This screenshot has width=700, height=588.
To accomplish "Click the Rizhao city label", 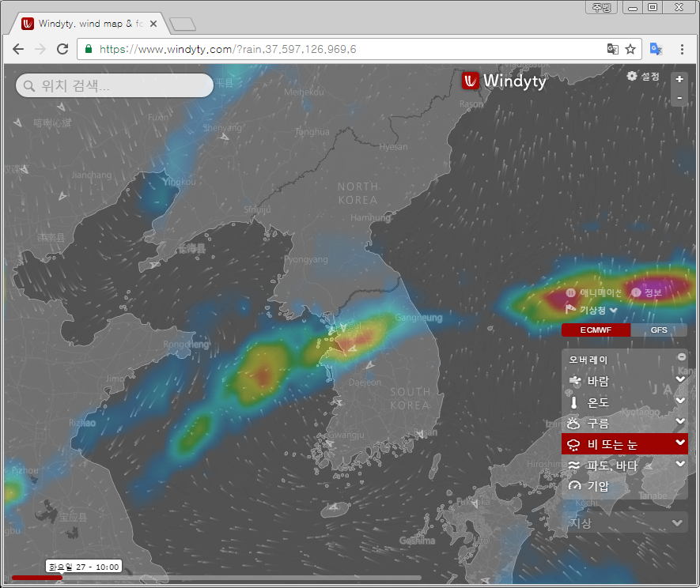I will tap(82, 423).
